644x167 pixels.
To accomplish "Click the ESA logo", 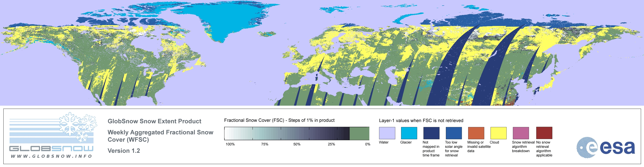I will coord(606,147).
